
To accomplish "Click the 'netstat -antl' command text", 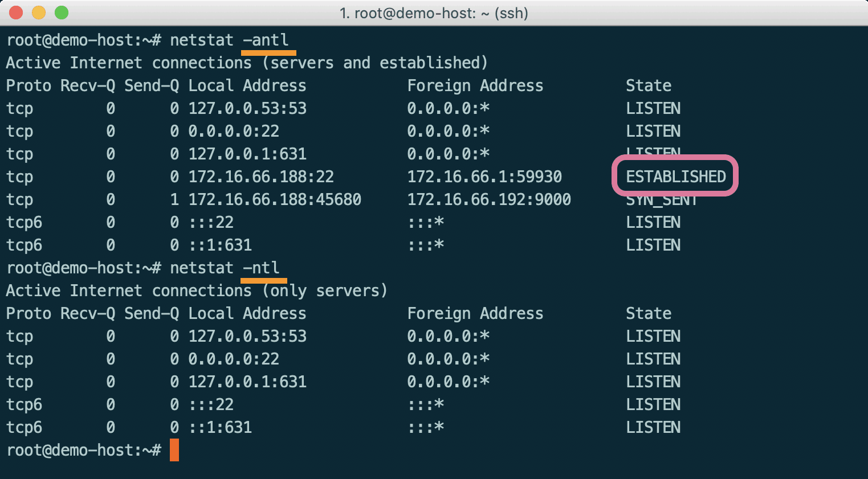I will click(229, 40).
